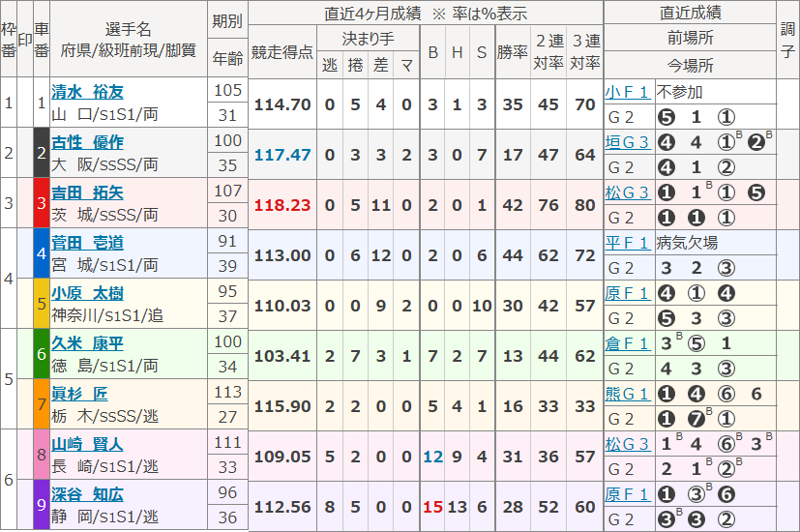Viewport: 800px width, 532px height.
Task: Open previous venue link 倉F1
Action: (627, 343)
